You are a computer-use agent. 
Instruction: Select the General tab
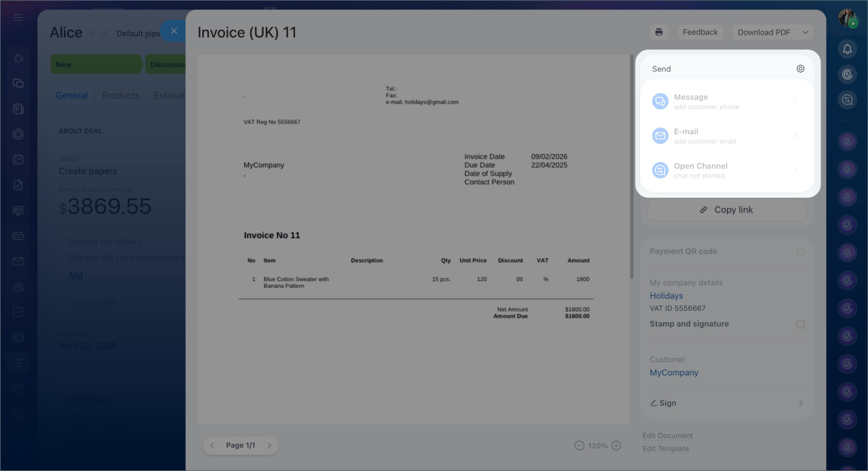[x=72, y=96]
